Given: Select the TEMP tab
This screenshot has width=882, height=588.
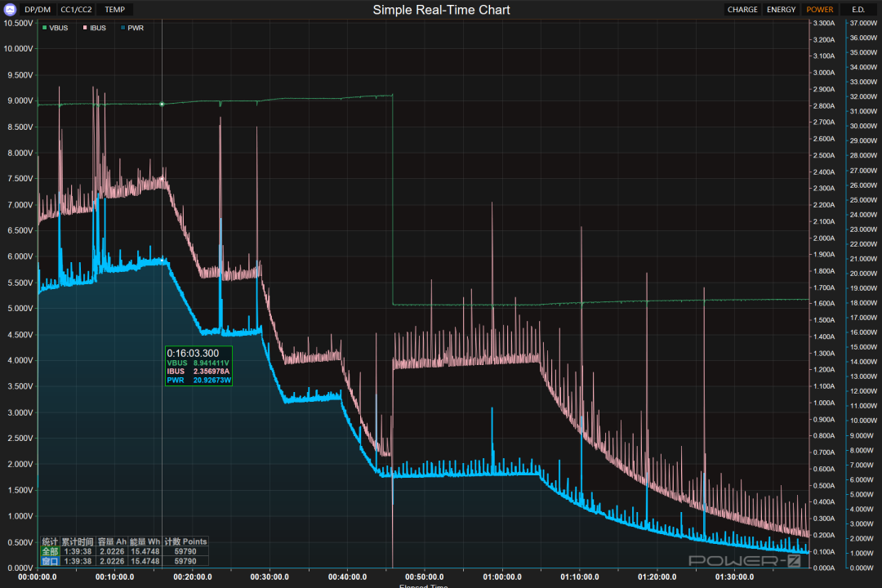Looking at the screenshot, I should click(115, 10).
